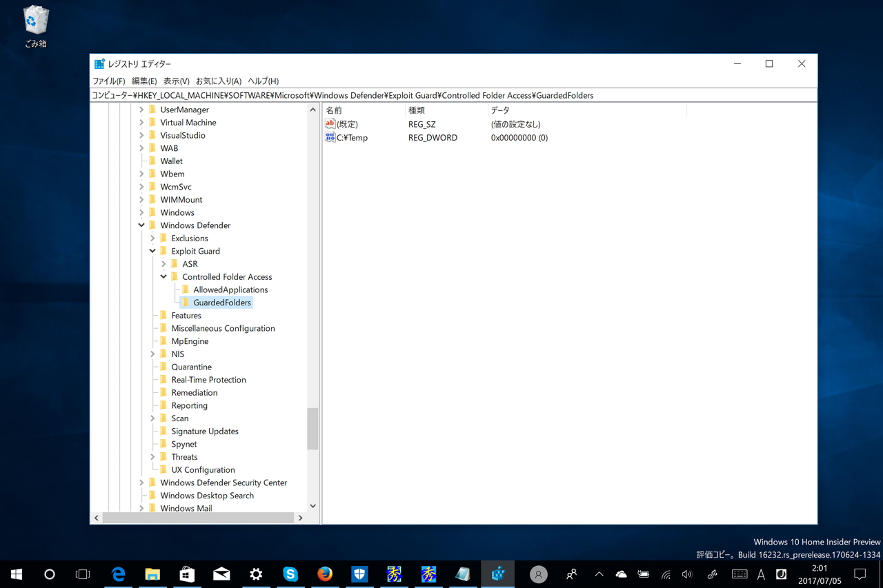Viewport: 883px width, 588px height.
Task: Click the Features folder icon
Action: pos(163,315)
